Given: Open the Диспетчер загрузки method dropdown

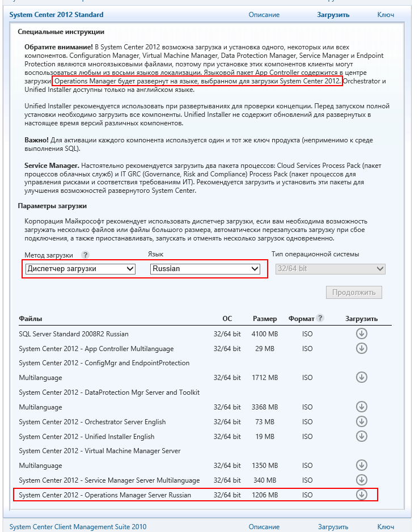Looking at the screenshot, I should 81,269.
